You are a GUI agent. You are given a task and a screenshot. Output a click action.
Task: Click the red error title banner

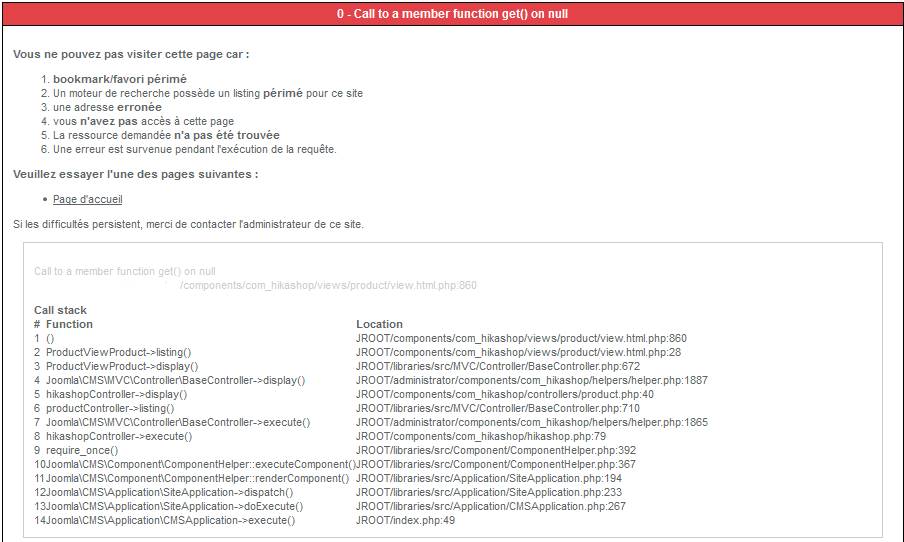(x=452, y=14)
